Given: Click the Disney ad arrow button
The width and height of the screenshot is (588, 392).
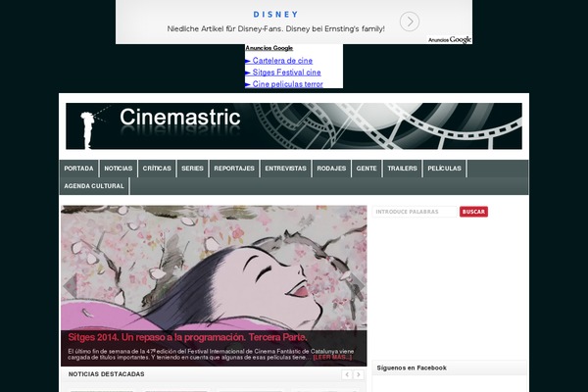Looking at the screenshot, I should (x=409, y=22).
